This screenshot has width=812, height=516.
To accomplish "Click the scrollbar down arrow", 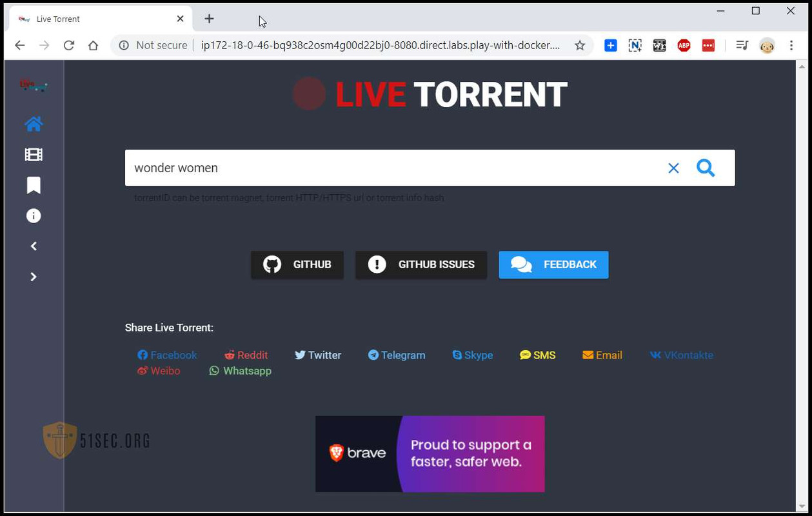I will (x=802, y=507).
